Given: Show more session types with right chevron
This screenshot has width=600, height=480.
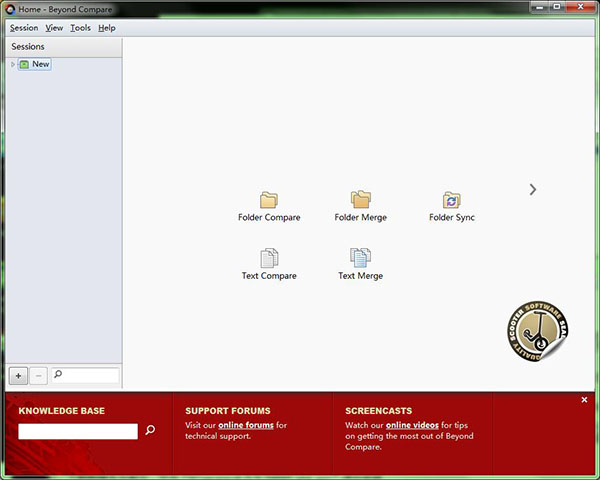Looking at the screenshot, I should [x=533, y=189].
